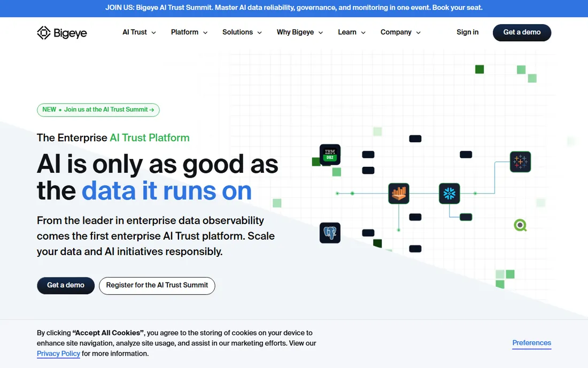Click the Sign in link
588x368 pixels.
[x=467, y=32]
